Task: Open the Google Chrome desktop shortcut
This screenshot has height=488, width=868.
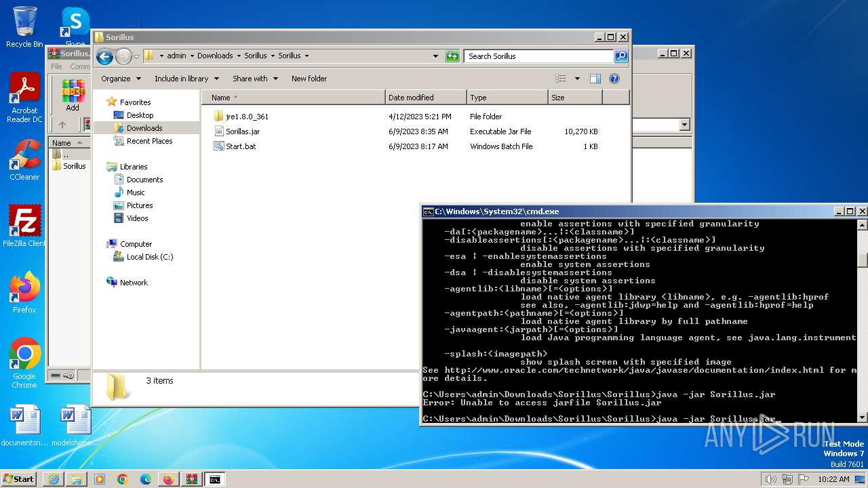Action: coord(24,363)
